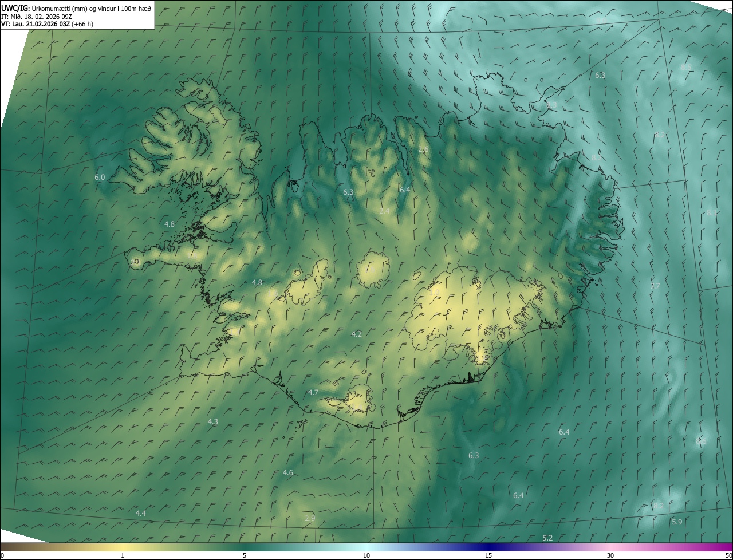
Task: Click the '2.9' value label near the bottom edge
Action: point(310,519)
